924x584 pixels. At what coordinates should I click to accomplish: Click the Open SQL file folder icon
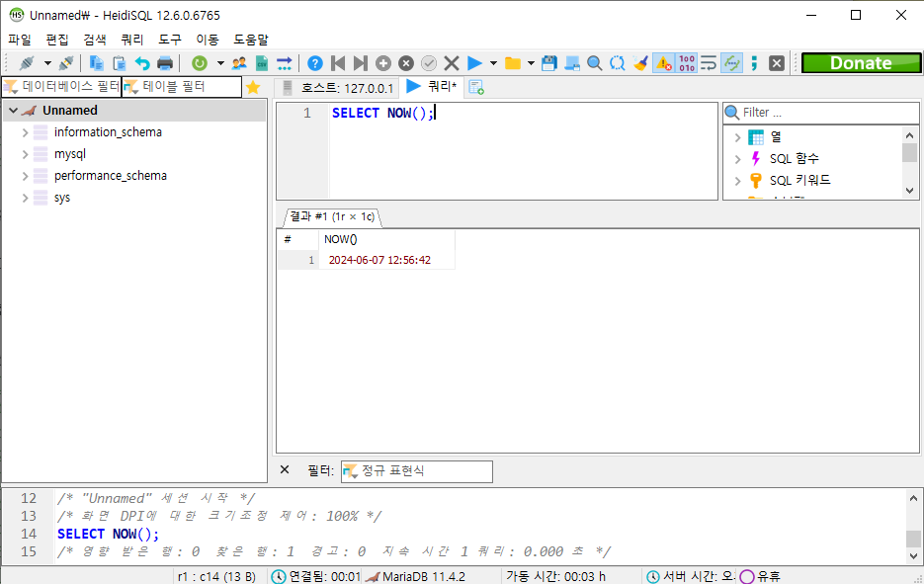(x=513, y=63)
